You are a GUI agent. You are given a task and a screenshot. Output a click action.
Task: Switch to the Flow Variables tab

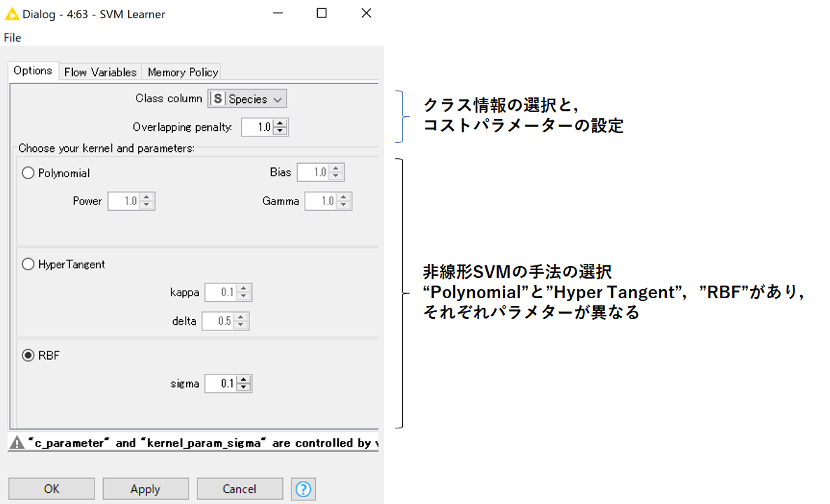(99, 71)
